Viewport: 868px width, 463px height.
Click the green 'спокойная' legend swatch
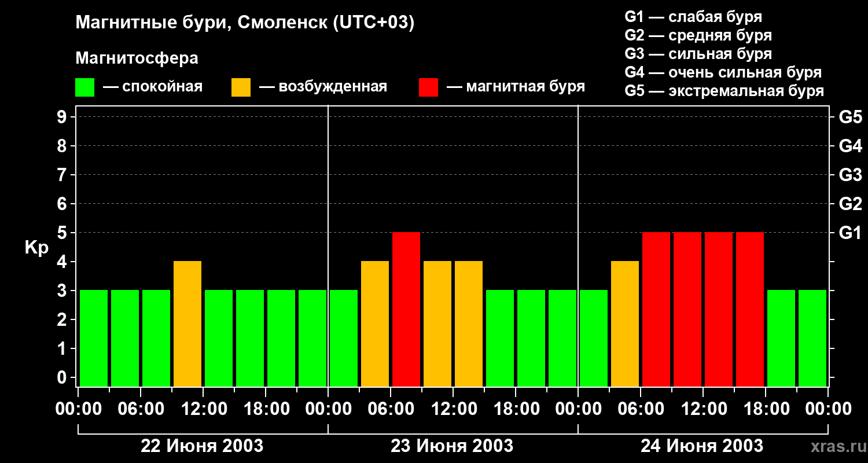click(84, 87)
